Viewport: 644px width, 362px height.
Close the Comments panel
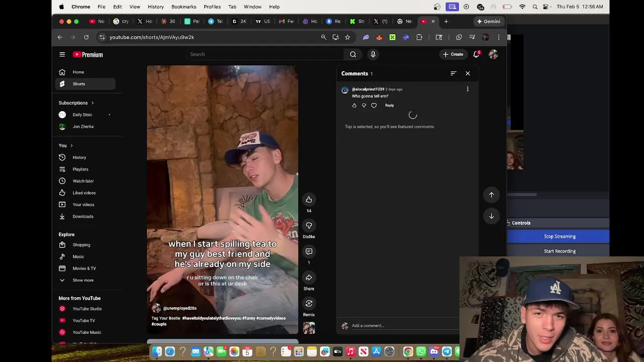468,73
